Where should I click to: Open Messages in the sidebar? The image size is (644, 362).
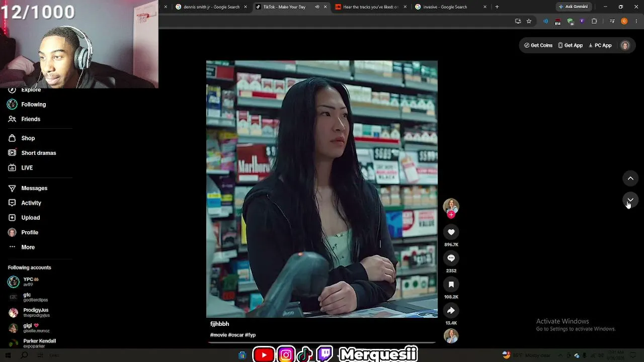click(28, 188)
